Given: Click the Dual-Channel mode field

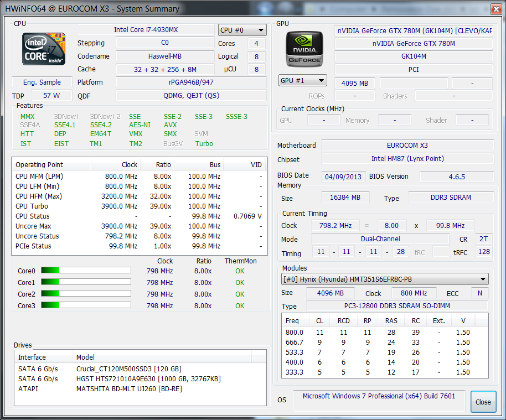Looking at the screenshot, I should click(x=380, y=238).
